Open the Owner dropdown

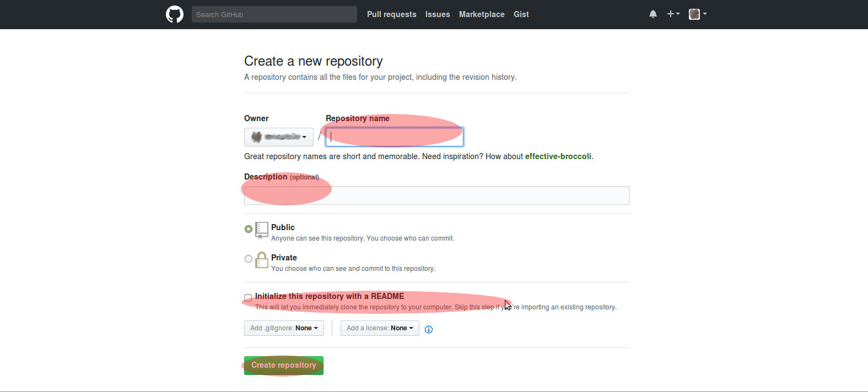(279, 137)
